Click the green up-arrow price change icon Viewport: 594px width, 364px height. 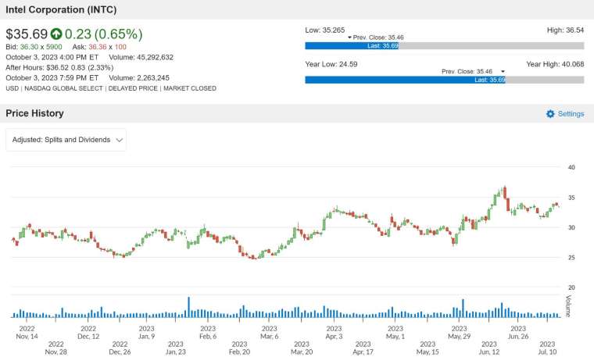click(x=56, y=34)
